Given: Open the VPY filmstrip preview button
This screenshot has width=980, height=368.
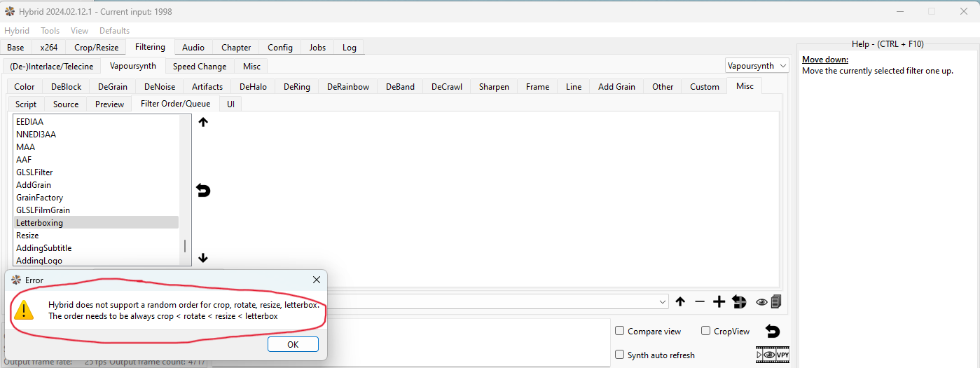Looking at the screenshot, I should point(773,355).
